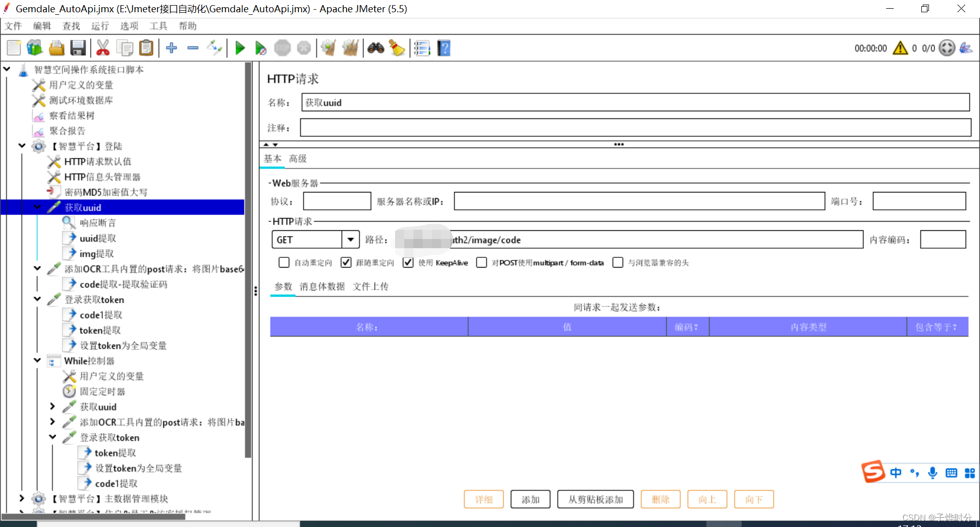Expand the 获取uuid node under While控制器

52,406
